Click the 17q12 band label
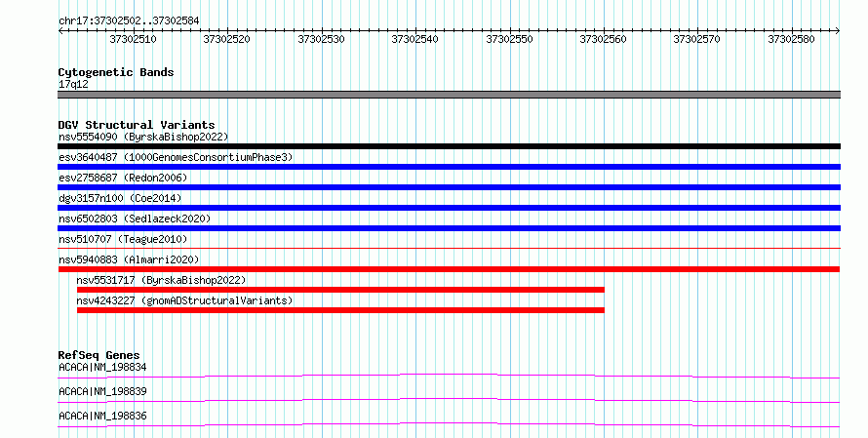868x438 pixels. coord(73,84)
